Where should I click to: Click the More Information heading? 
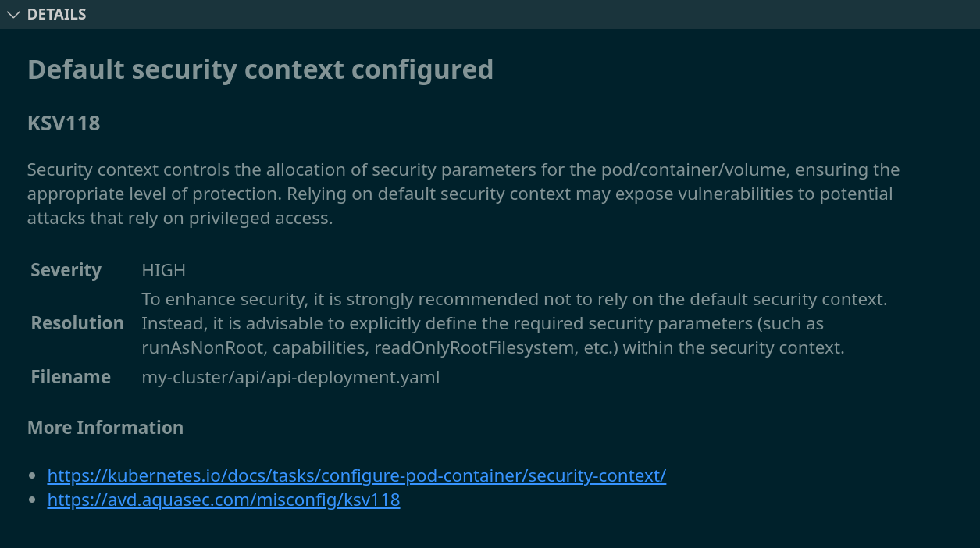[105, 428]
